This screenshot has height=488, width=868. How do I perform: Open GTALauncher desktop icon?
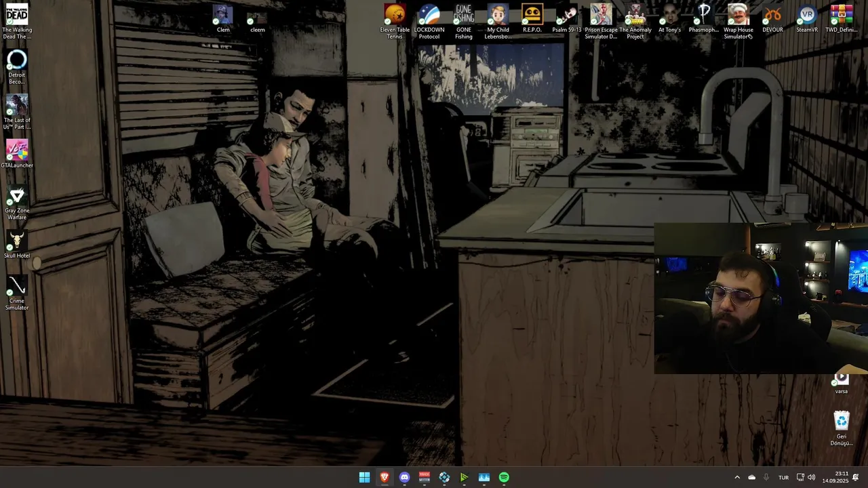17,154
